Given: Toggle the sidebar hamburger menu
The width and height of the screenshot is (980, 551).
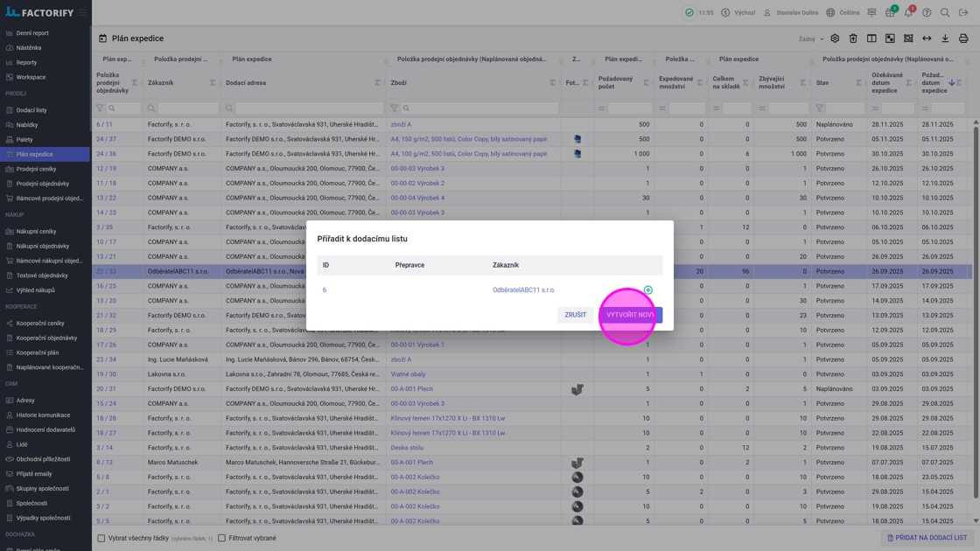Looking at the screenshot, I should click(x=83, y=13).
